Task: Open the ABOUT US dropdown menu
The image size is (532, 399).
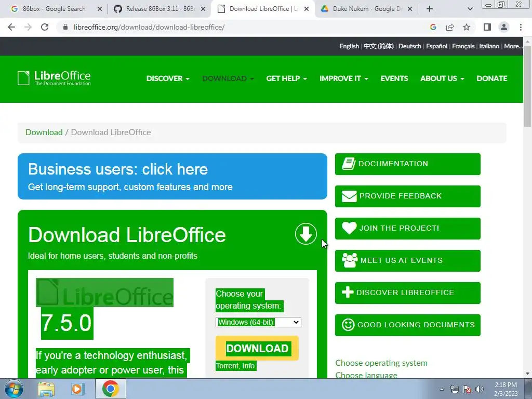Action: 442,78
